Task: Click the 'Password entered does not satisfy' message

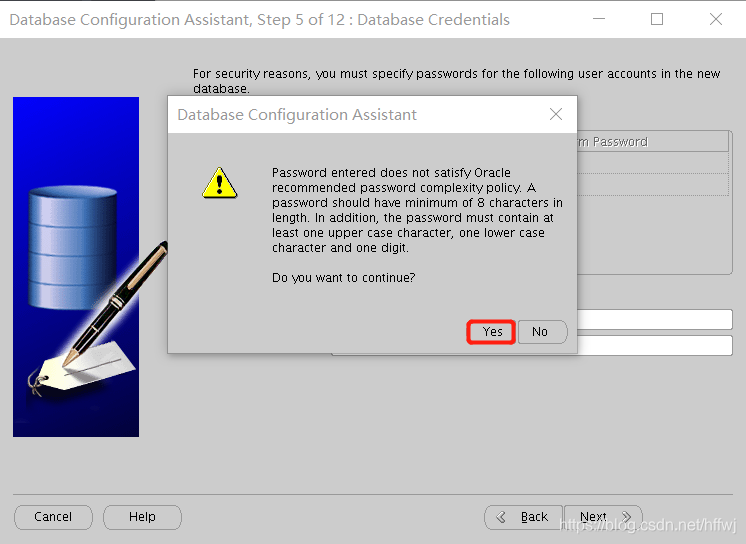Action: [417, 210]
